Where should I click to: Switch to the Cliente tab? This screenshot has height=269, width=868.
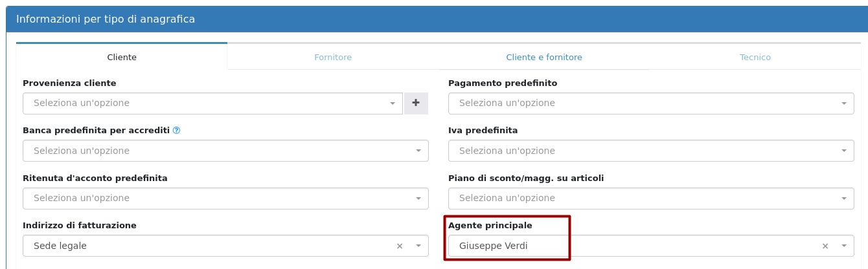122,57
